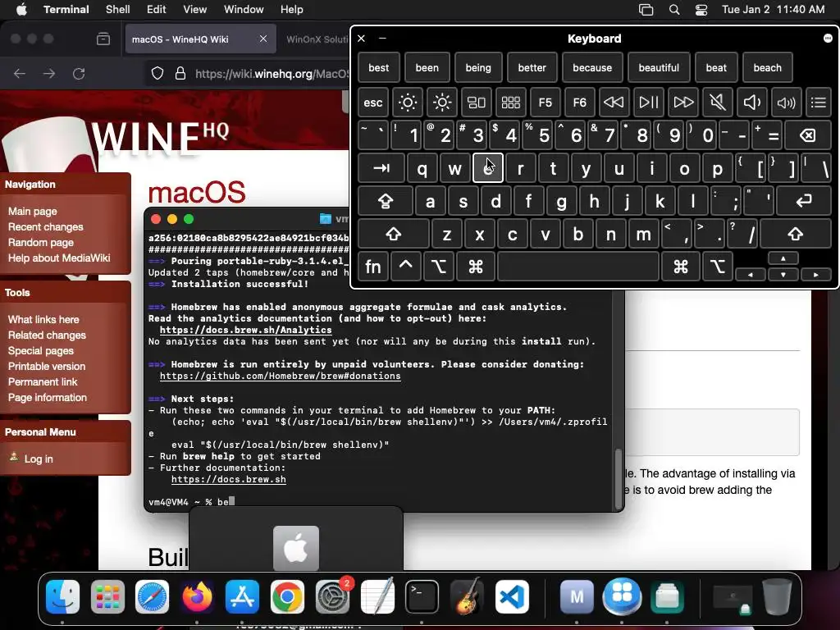Viewport: 840px width, 630px height.
Task: Open App Store from the Dock
Action: coord(242,596)
